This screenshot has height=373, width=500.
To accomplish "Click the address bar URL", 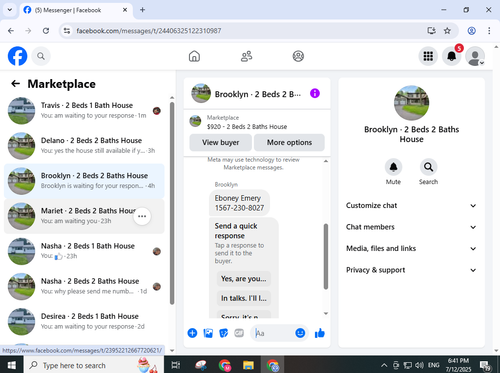I will click(149, 31).
